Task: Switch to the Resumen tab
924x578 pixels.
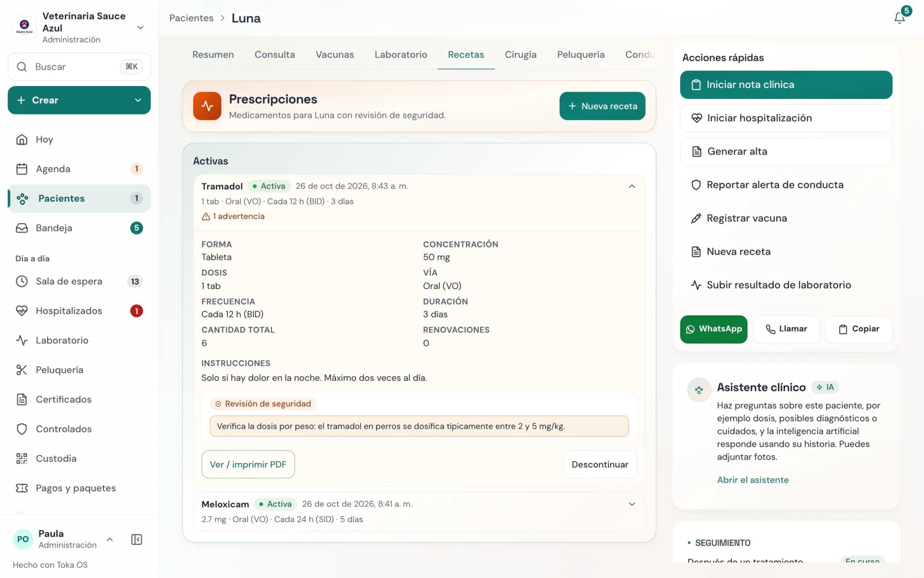Action: (213, 55)
